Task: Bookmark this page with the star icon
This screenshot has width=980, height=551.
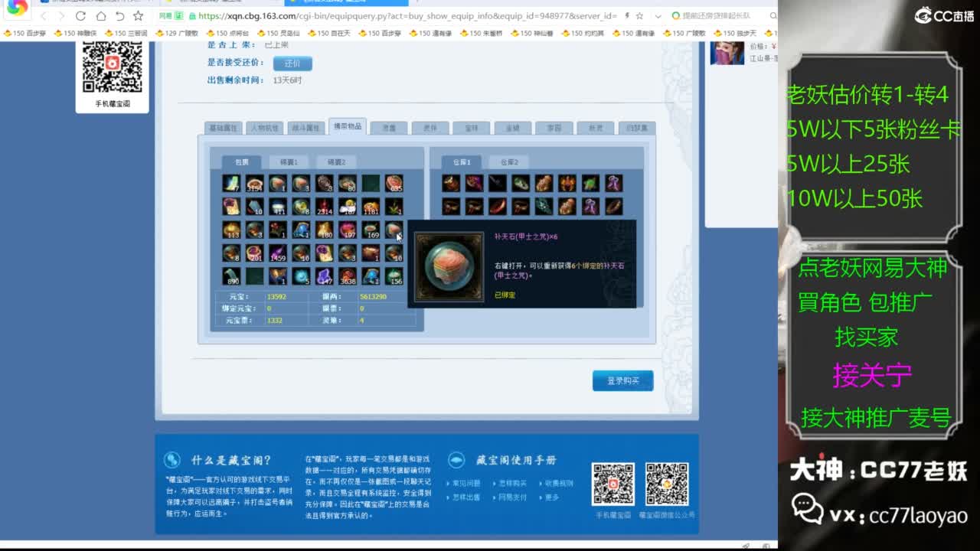Action: pos(138,15)
